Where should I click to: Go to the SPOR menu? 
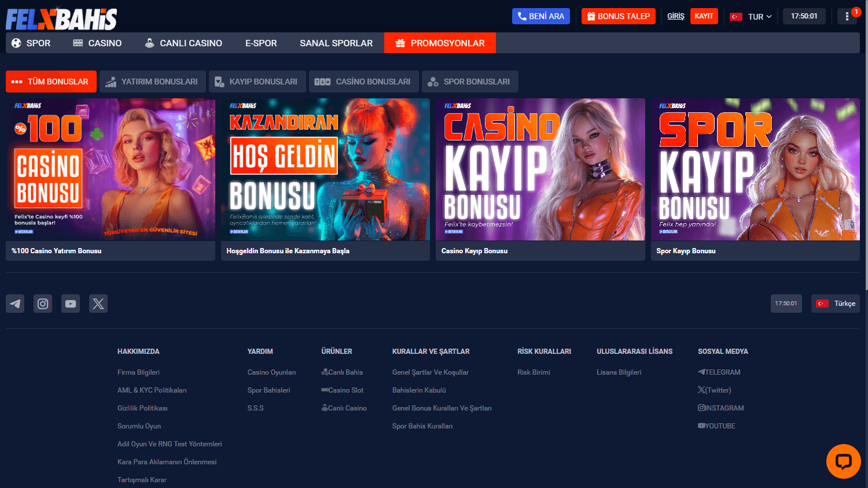click(31, 43)
